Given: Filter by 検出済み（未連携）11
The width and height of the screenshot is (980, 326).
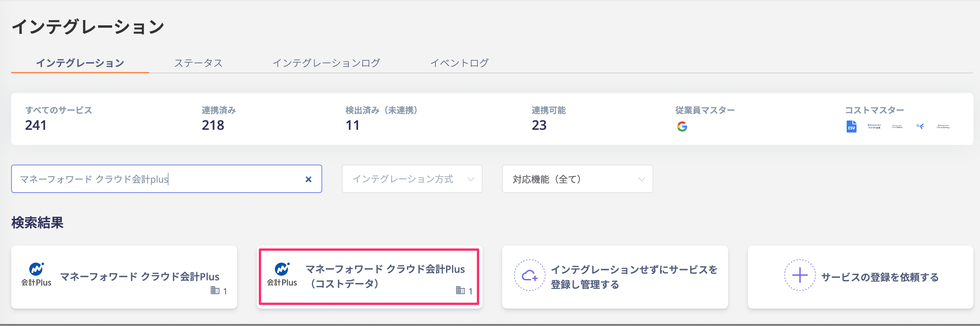Looking at the screenshot, I should click(381, 118).
